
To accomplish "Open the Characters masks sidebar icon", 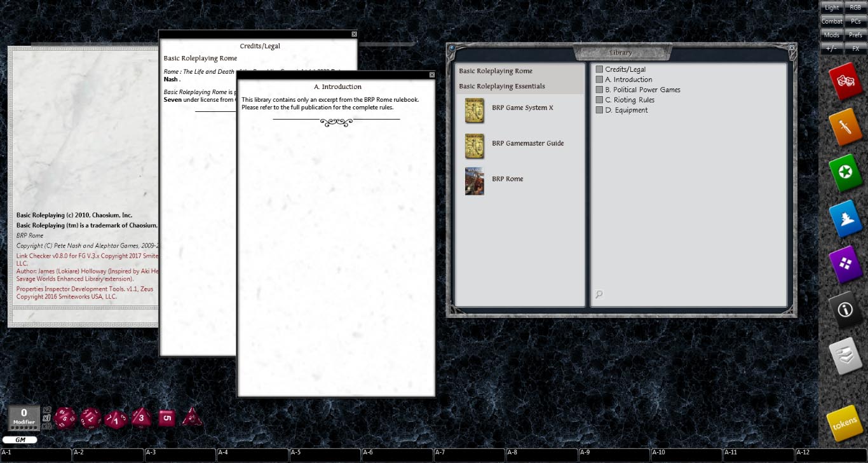I will click(x=844, y=81).
